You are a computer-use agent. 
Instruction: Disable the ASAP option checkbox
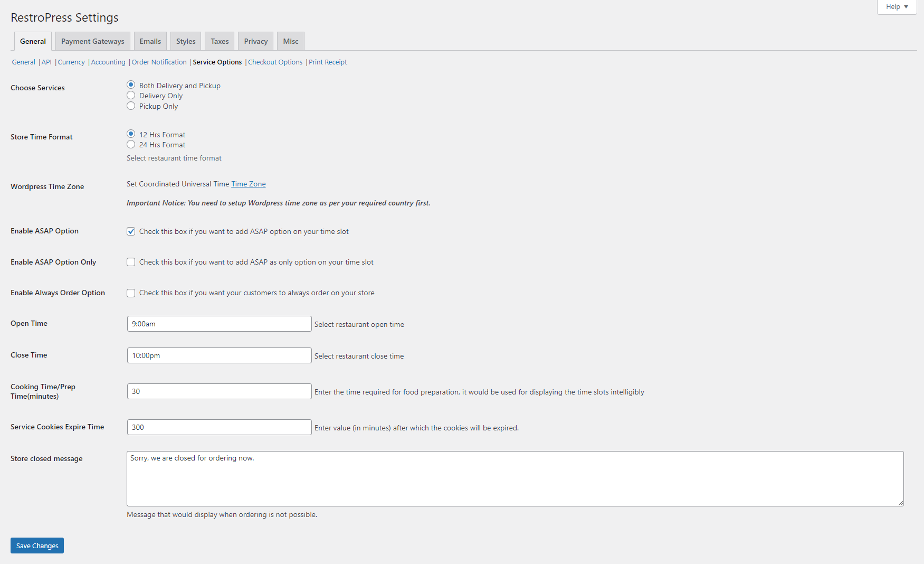[131, 231]
